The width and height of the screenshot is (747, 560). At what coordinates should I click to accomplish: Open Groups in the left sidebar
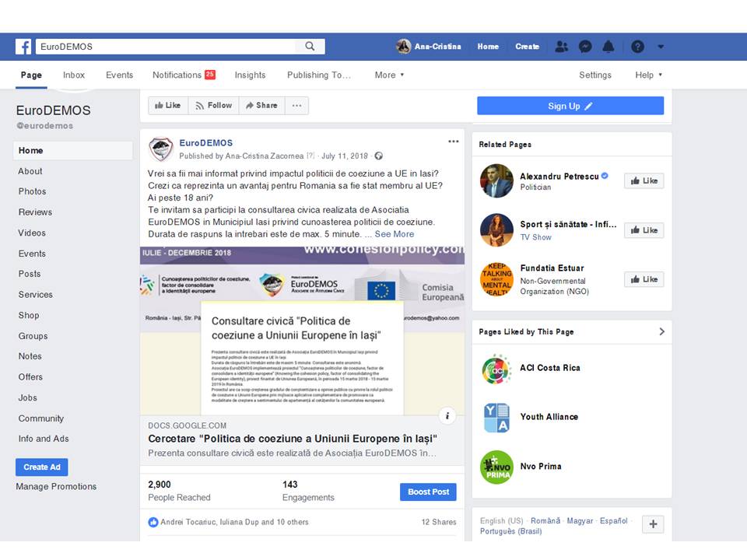coord(33,336)
